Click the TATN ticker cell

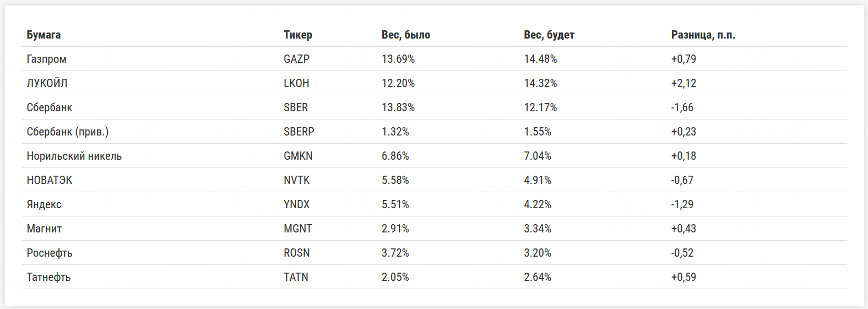[x=296, y=277]
